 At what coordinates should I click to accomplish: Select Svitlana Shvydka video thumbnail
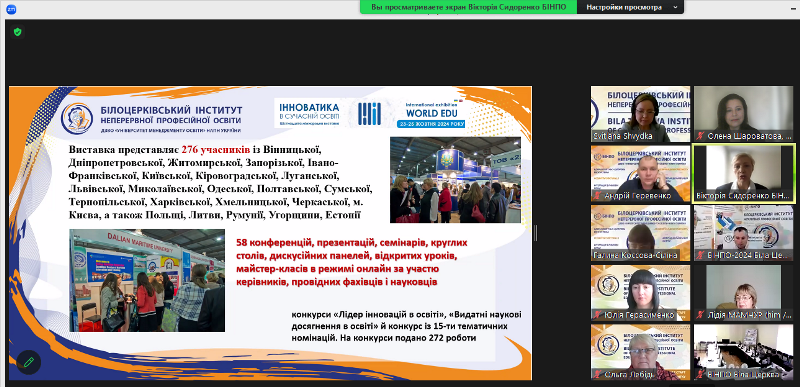pyautogui.click(x=640, y=114)
